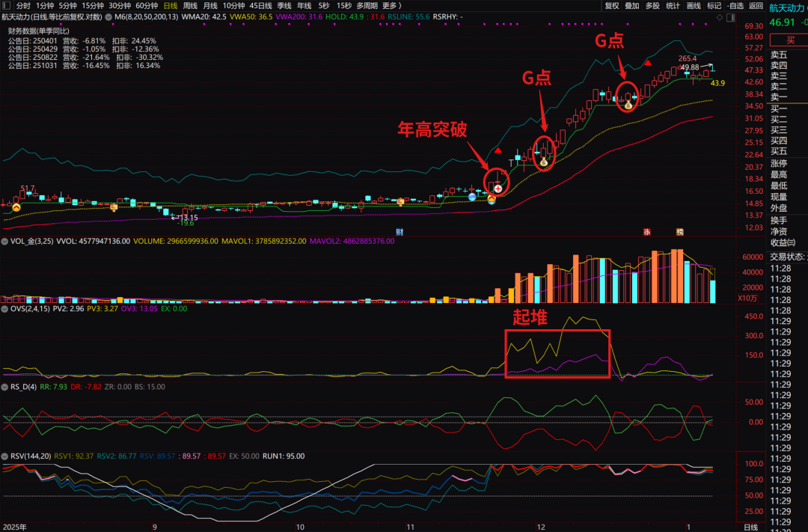Click the 财务数据(单季同比) heading

point(39,31)
